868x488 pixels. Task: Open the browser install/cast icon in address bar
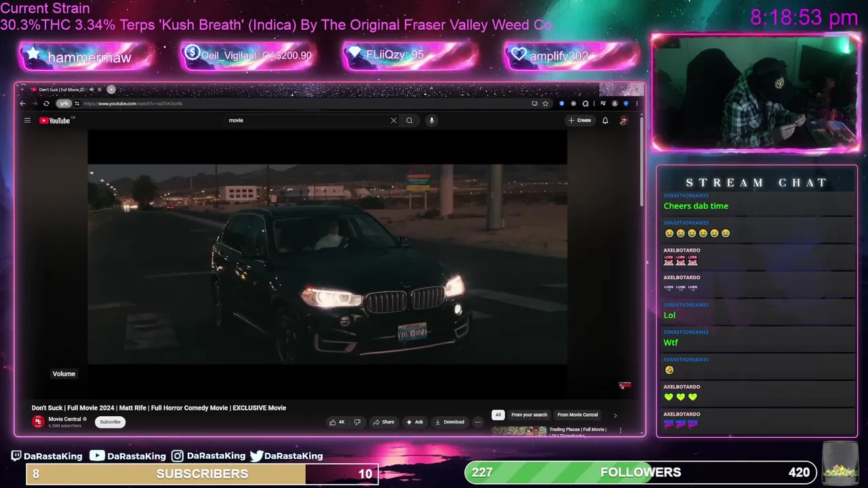535,104
